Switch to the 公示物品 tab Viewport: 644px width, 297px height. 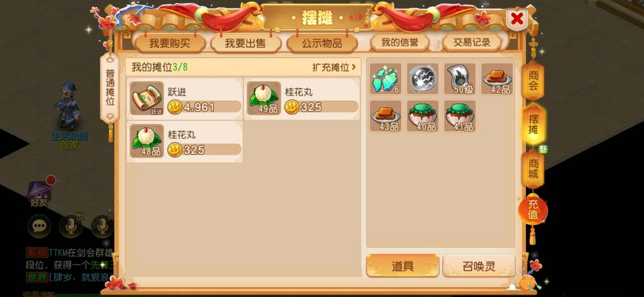pos(322,43)
